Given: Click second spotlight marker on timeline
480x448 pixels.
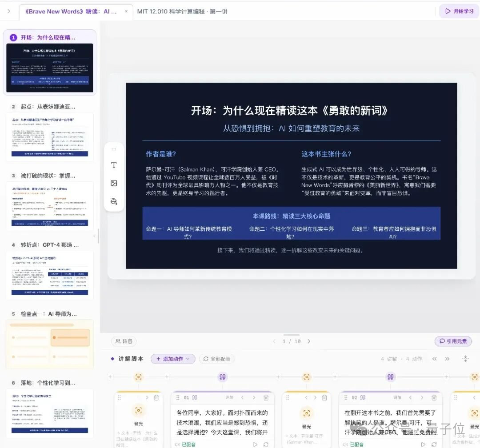Looking at the screenshot, I should click(x=306, y=376).
